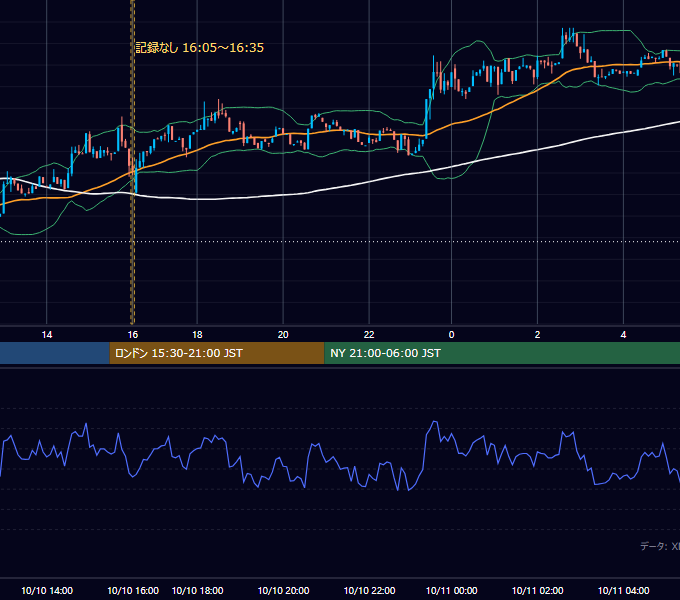Screen dimensions: 680x600
Task: Click the データ source label
Action: click(660, 546)
